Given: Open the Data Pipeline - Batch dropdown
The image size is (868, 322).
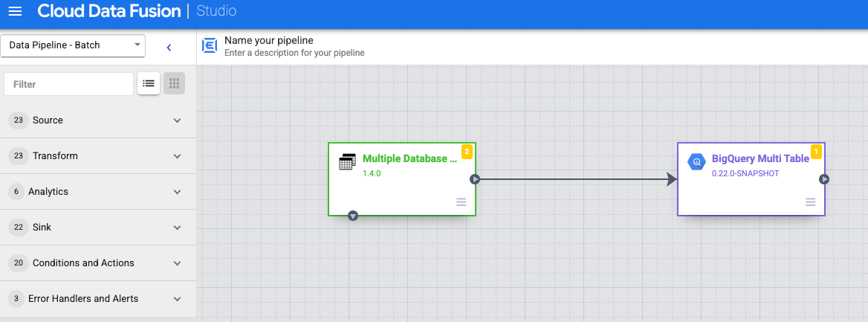Looking at the screenshot, I should 73,45.
